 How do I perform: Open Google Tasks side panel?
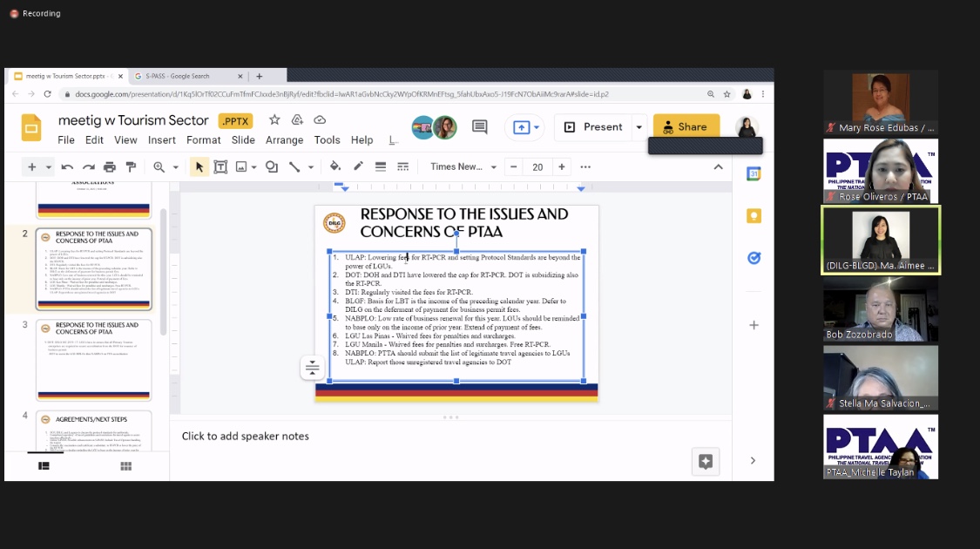[x=754, y=258]
